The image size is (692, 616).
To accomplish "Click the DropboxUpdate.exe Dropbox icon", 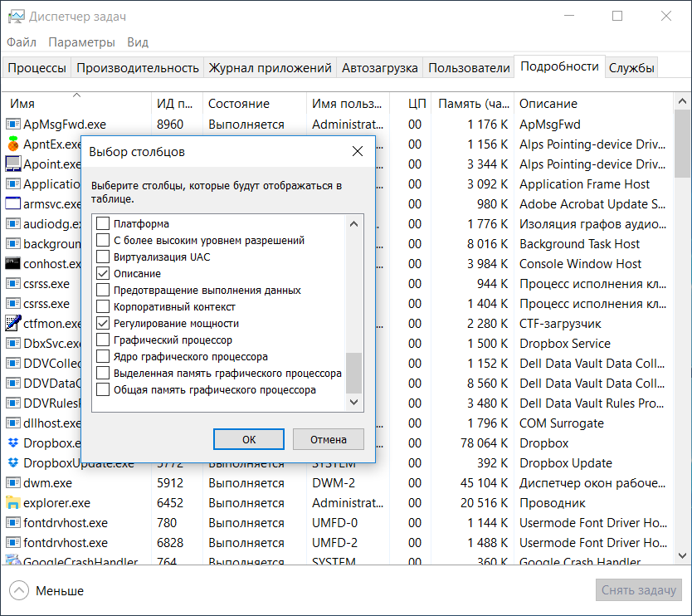I will [x=13, y=463].
